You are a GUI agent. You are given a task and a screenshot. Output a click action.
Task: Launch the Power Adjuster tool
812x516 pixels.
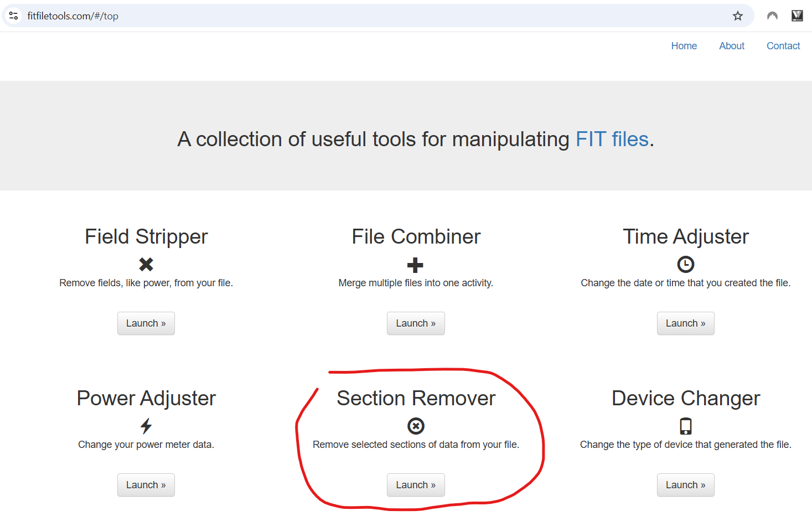click(x=146, y=485)
